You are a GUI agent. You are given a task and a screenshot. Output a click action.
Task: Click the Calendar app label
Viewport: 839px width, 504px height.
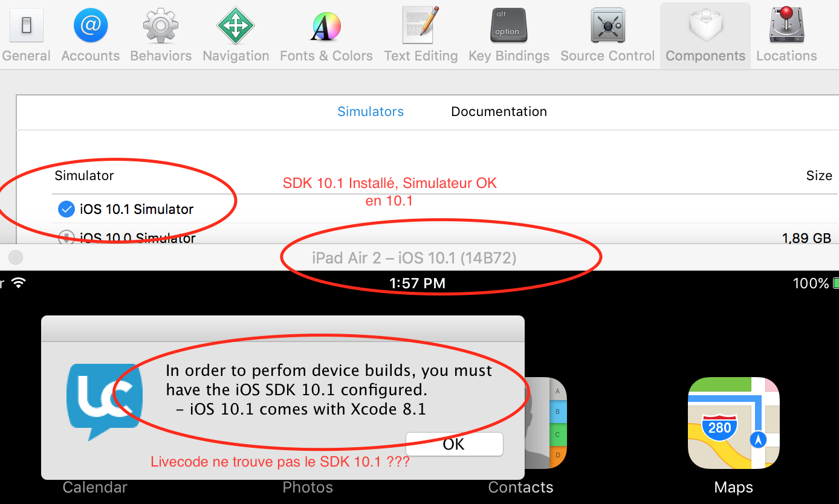point(95,488)
